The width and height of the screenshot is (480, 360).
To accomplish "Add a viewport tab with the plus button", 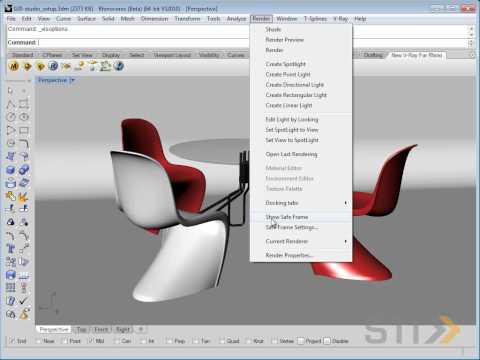I will pyautogui.click(x=141, y=329).
